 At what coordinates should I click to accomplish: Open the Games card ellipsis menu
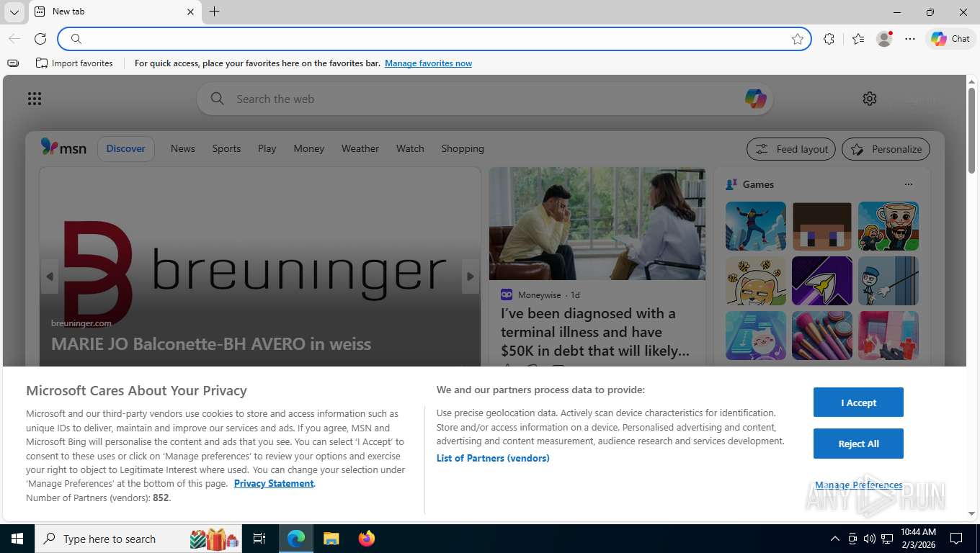pyautogui.click(x=908, y=184)
